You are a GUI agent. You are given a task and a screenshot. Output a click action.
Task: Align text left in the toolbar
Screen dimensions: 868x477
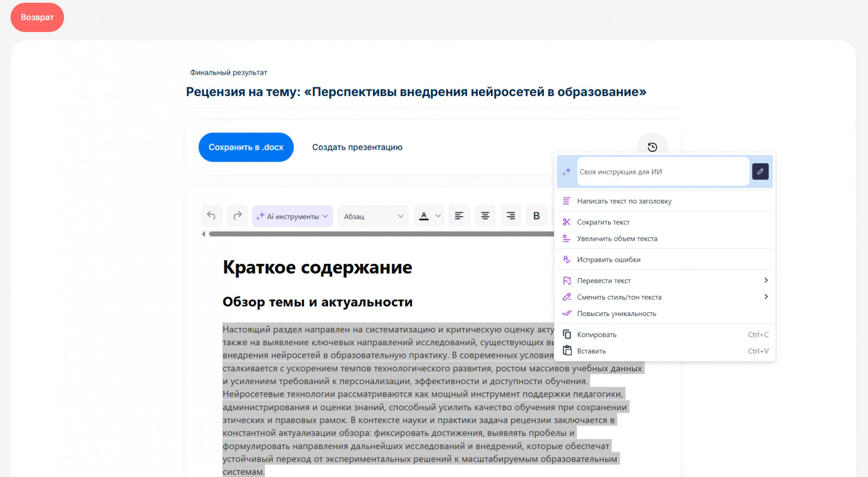coord(459,216)
